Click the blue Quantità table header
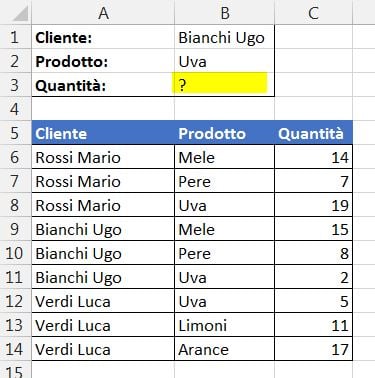This screenshot has height=378, width=375. click(313, 133)
